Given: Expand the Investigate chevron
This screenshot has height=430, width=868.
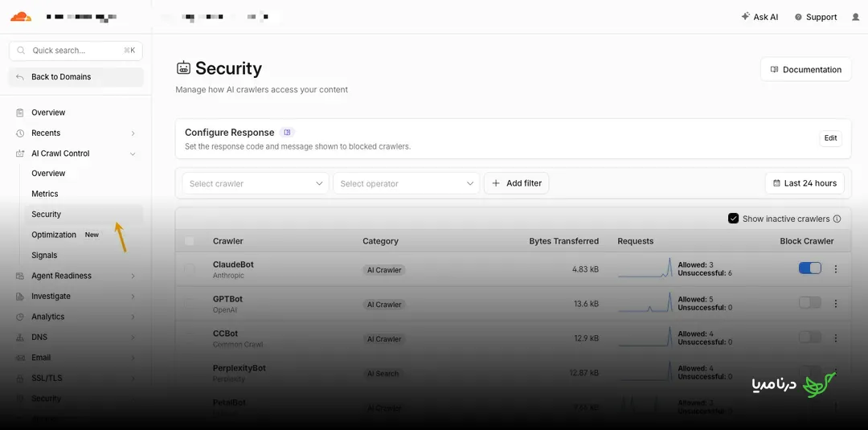Looking at the screenshot, I should pyautogui.click(x=133, y=296).
